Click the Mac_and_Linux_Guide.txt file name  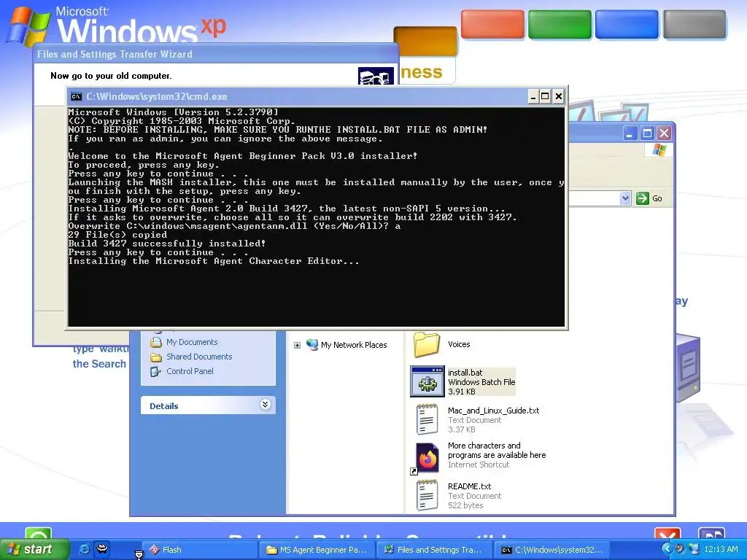494,411
